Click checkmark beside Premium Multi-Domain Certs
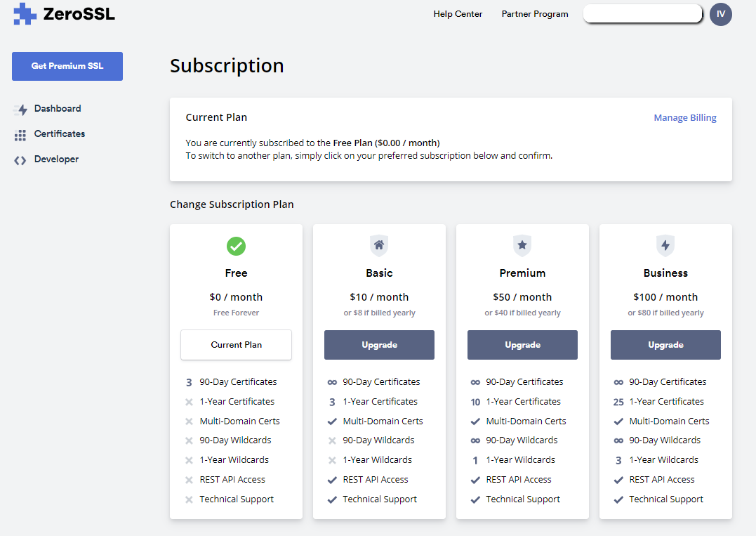The width and height of the screenshot is (756, 536). point(475,421)
